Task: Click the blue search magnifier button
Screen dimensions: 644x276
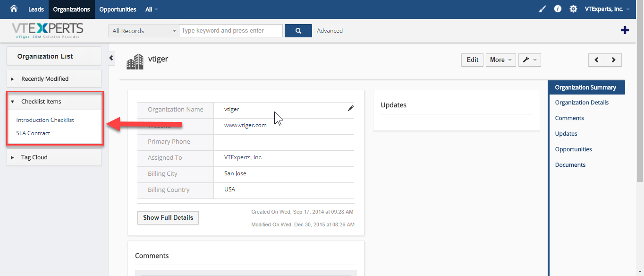Action: 298,31
